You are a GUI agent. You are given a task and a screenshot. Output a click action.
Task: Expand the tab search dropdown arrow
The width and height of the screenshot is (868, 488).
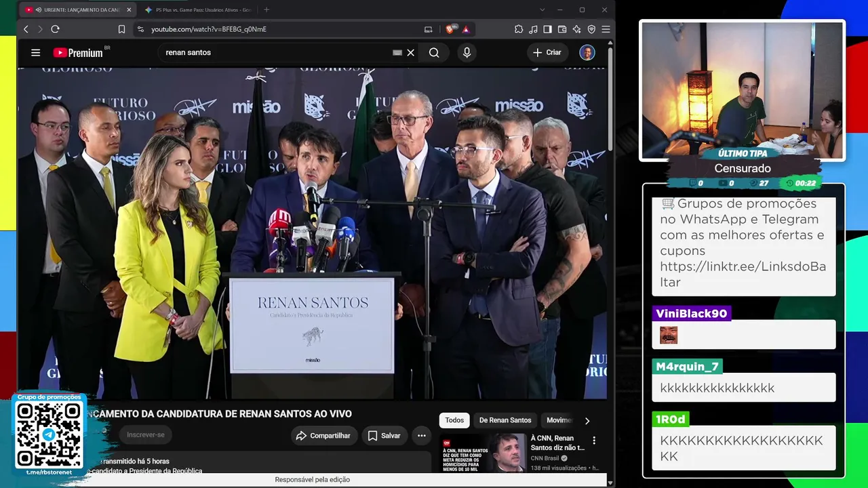pos(542,9)
